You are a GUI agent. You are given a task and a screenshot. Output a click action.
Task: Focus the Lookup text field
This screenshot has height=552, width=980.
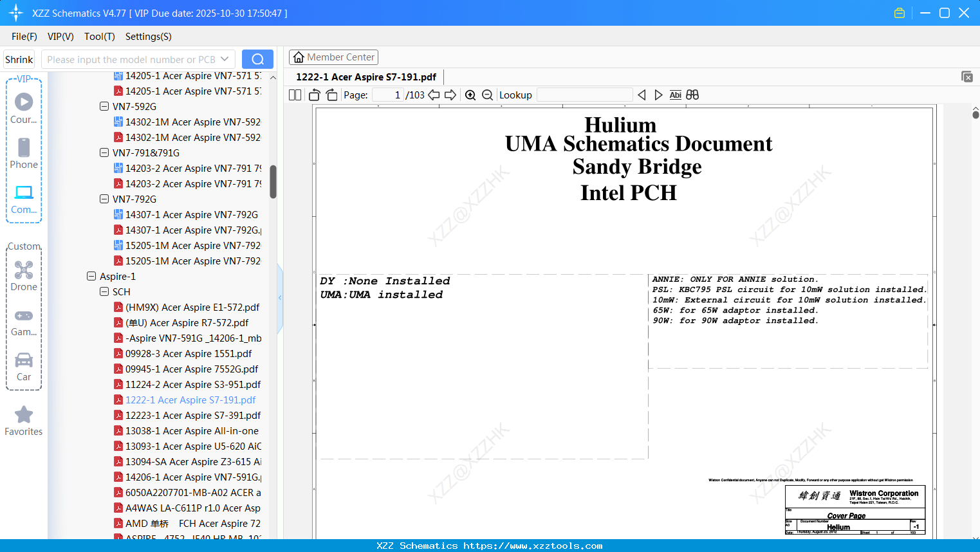pos(585,95)
